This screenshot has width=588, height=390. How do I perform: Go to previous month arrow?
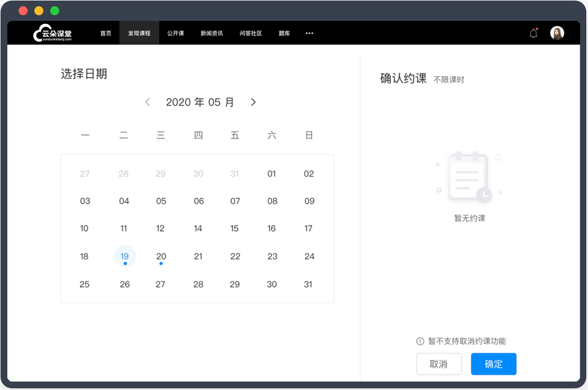[x=148, y=102]
